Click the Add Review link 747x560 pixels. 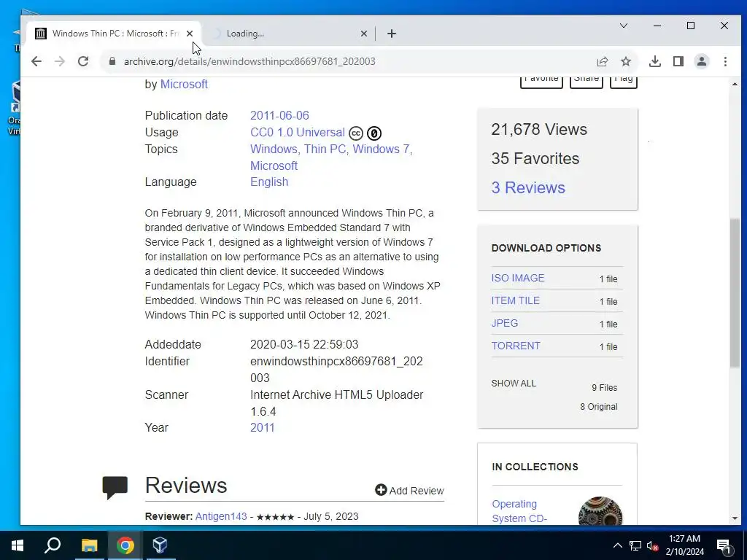click(x=417, y=491)
